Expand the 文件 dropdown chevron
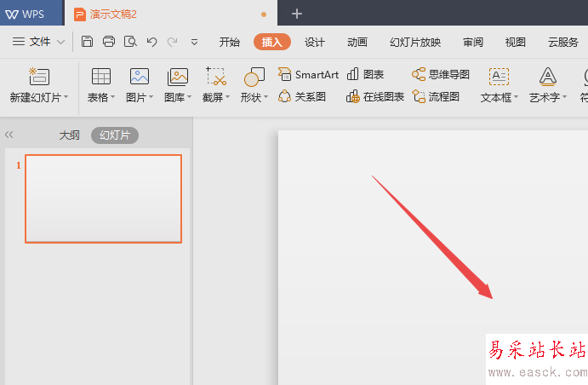This screenshot has height=385, width=588. coord(60,42)
